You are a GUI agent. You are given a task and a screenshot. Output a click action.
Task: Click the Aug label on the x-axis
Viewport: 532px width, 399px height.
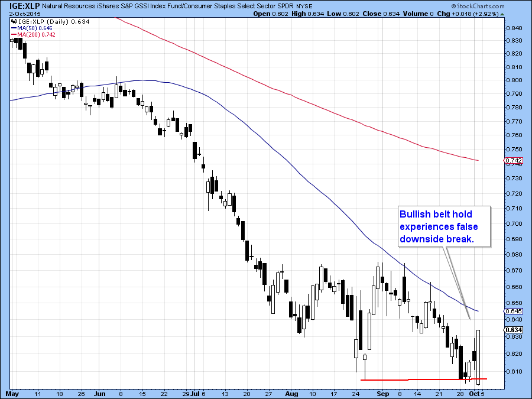tap(291, 394)
